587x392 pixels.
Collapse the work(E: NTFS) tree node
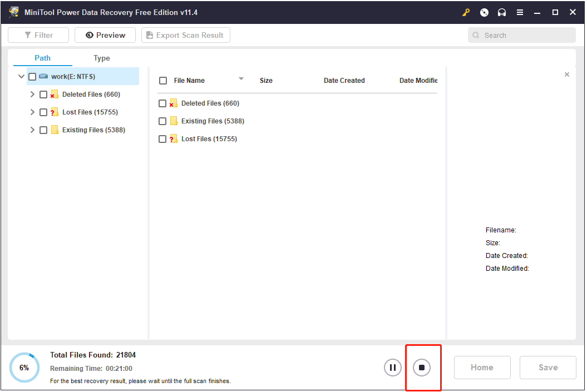[21, 76]
